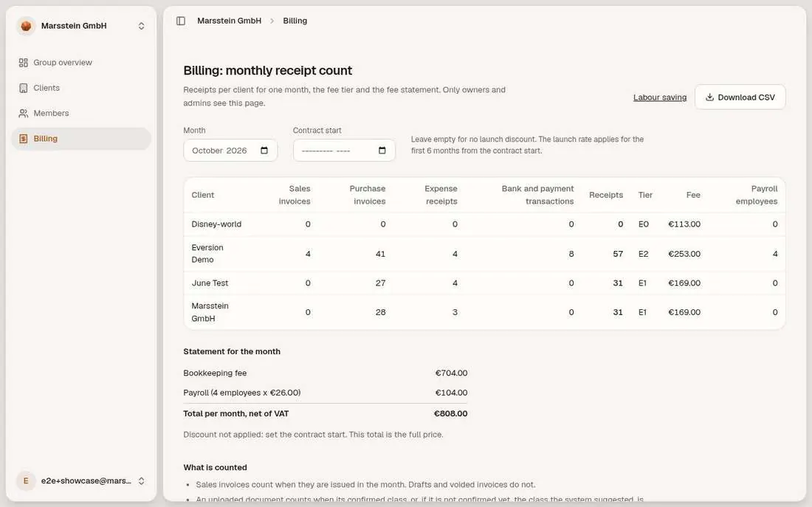
Task: Click the Payroll €104.00 amount
Action: tap(451, 393)
